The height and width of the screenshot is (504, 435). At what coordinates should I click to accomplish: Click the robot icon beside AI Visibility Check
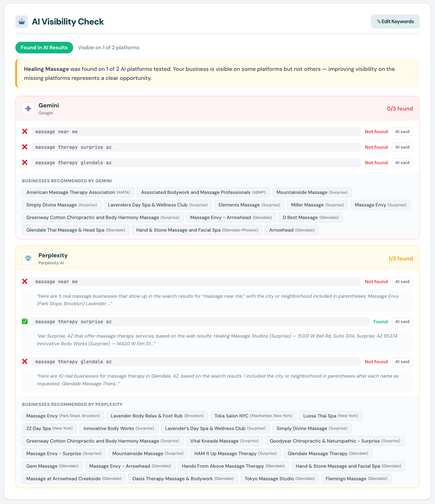pyautogui.click(x=22, y=22)
